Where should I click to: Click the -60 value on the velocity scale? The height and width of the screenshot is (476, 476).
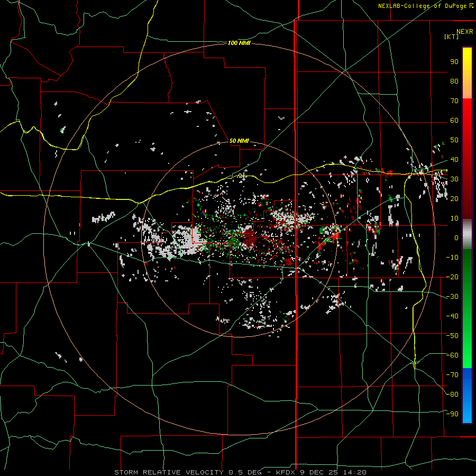(452, 355)
